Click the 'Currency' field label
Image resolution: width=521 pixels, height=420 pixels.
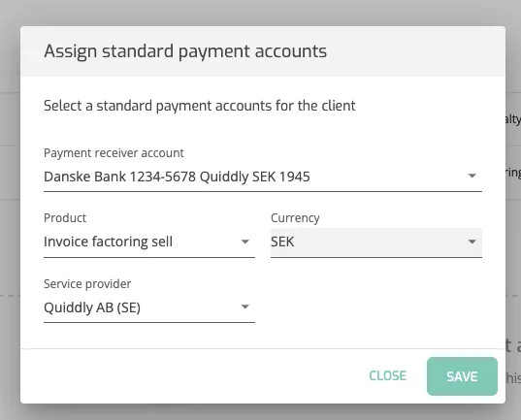click(x=295, y=218)
